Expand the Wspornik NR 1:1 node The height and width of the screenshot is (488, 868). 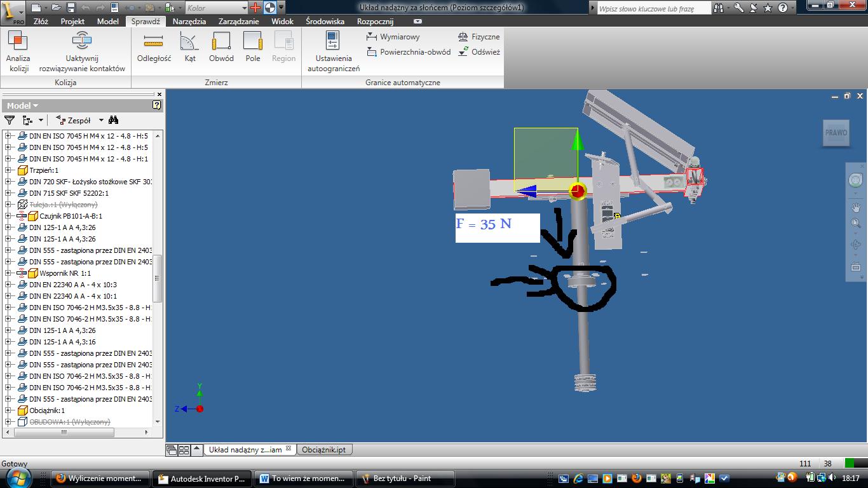click(8, 273)
